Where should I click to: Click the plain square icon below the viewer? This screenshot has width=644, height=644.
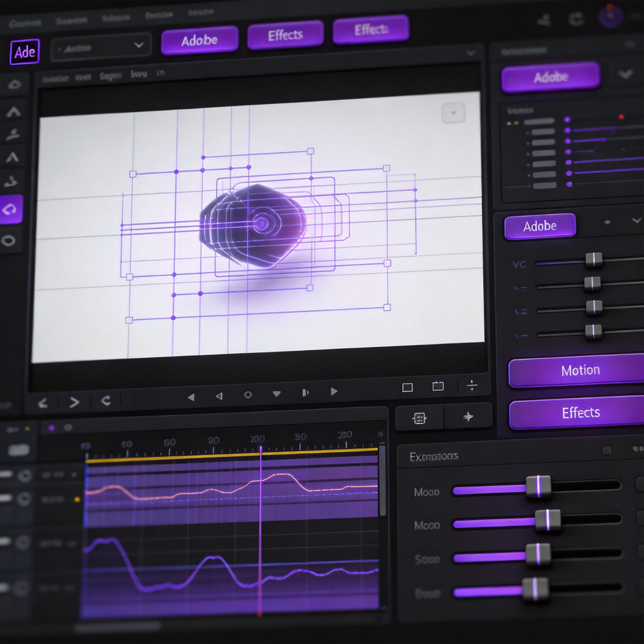coord(408,387)
